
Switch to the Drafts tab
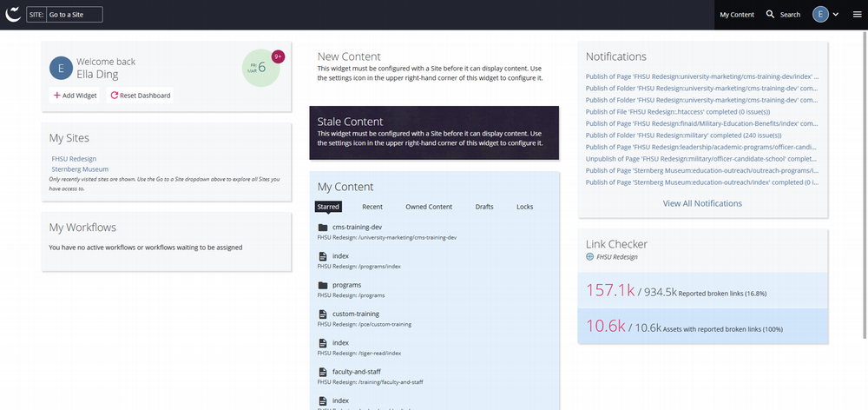[x=484, y=207]
